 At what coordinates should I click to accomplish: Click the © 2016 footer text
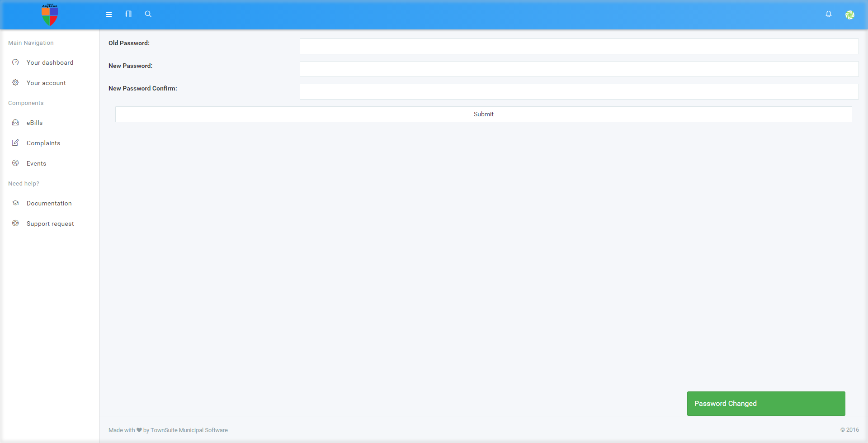coord(849,430)
